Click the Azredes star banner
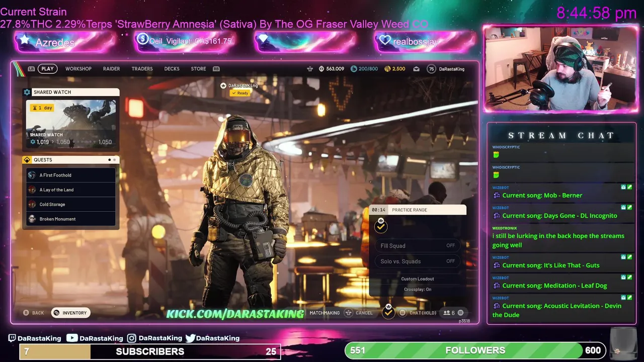Image resolution: width=644 pixels, height=362 pixels. coord(65,42)
